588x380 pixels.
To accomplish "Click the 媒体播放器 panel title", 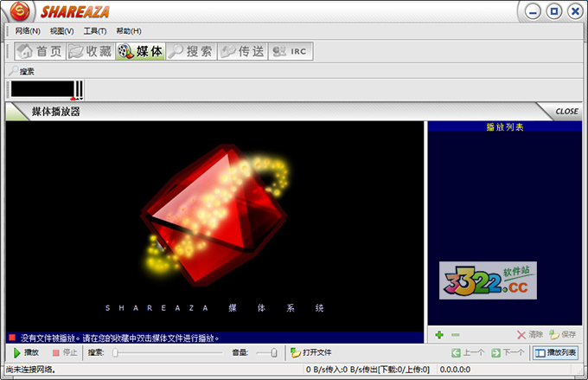I will coord(56,112).
